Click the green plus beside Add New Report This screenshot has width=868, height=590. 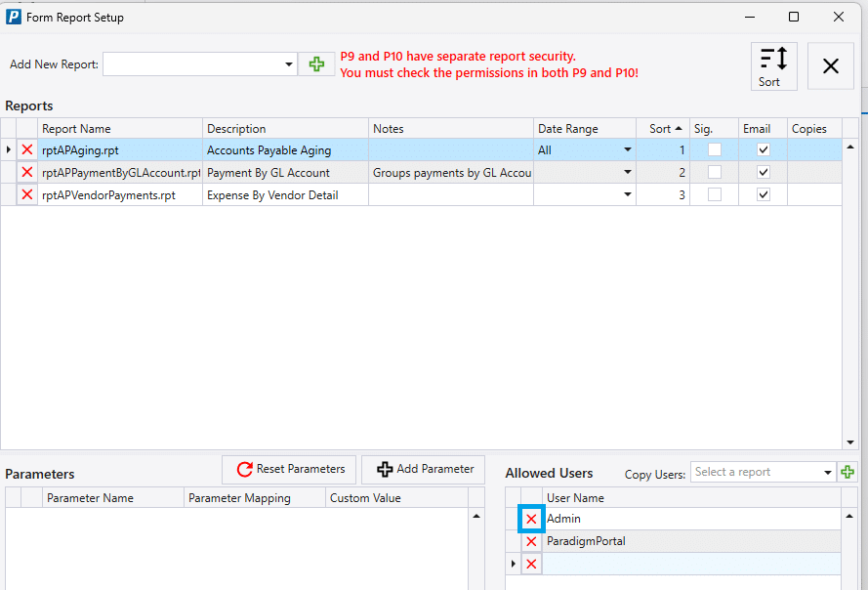315,64
